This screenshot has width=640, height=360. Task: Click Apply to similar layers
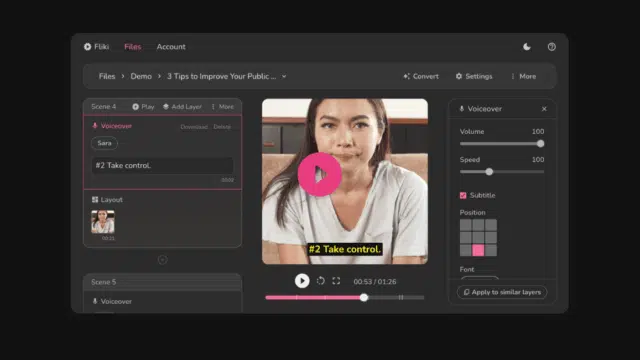click(x=502, y=292)
